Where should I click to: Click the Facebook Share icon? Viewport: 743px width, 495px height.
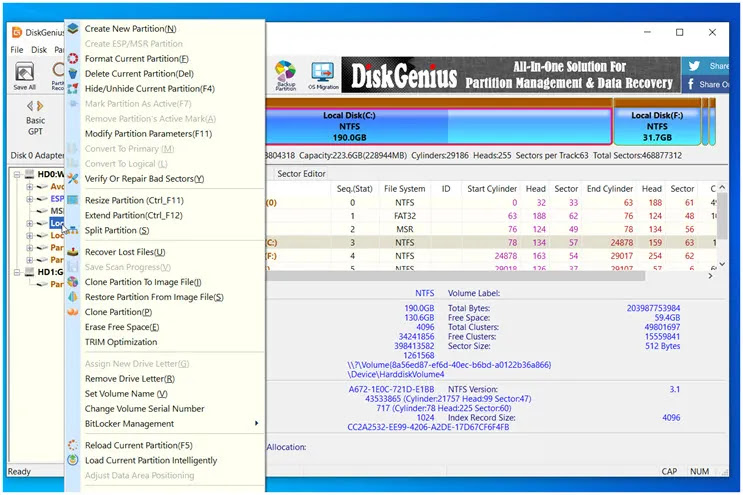pyautogui.click(x=691, y=84)
